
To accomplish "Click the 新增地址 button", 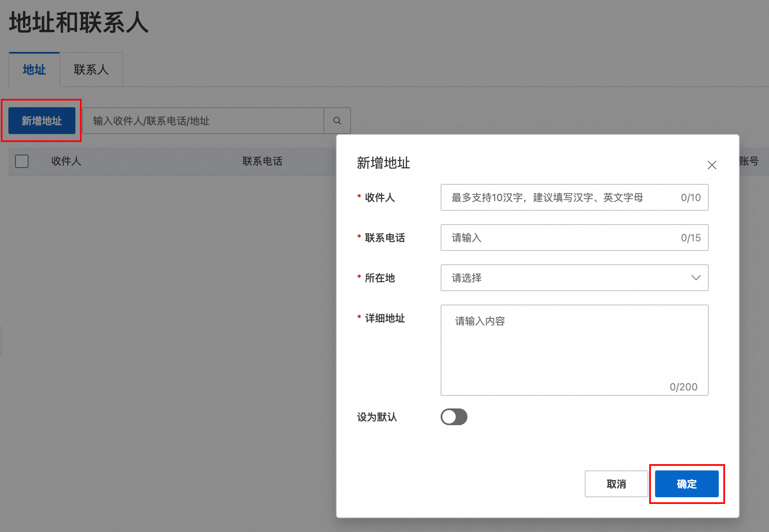I will point(42,121).
